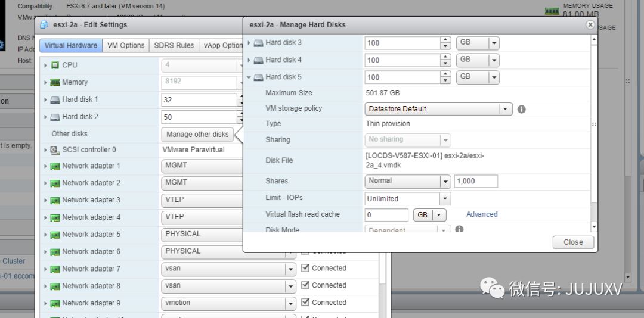The height and width of the screenshot is (318, 644).
Task: Uncheck Connected for Network adapter 7
Action: (x=305, y=268)
